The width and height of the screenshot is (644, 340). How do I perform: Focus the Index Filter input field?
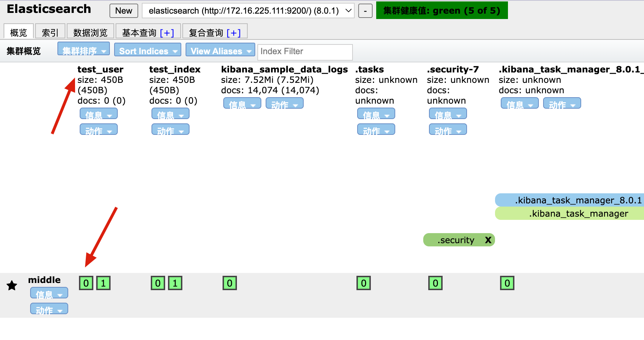305,52
